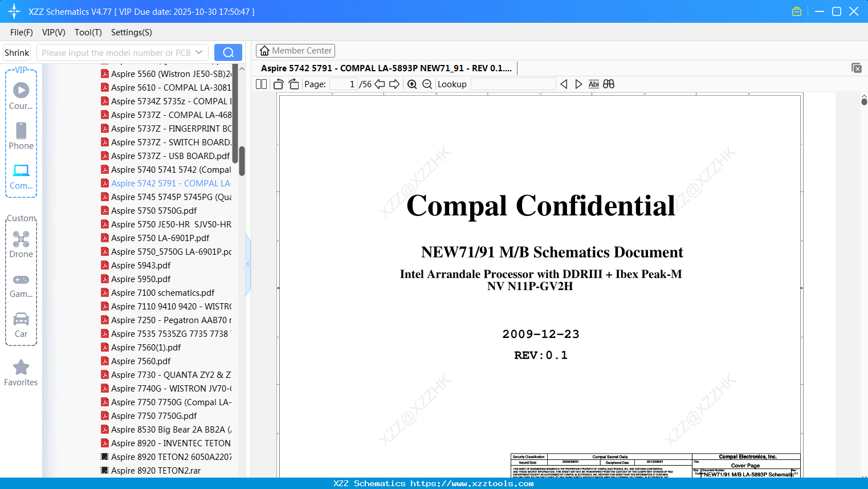This screenshot has width=868, height=489.
Task: Open Aspire 7740G - WISTRON JV70 file
Action: point(166,389)
